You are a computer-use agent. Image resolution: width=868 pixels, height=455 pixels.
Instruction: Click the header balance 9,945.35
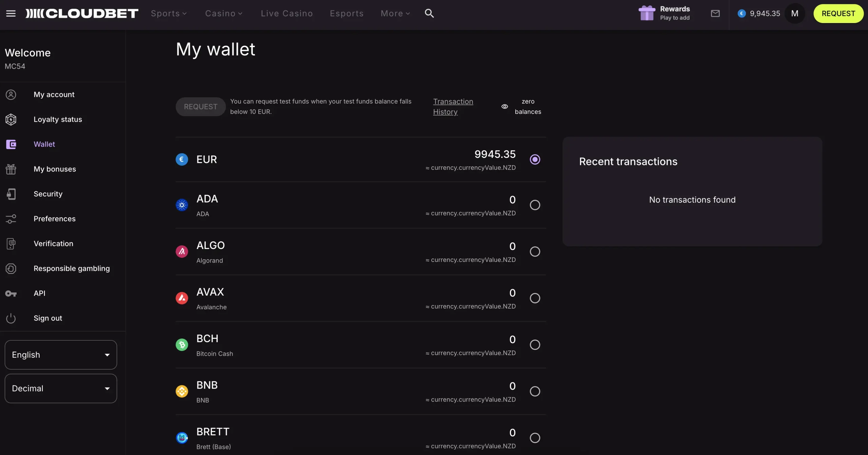pyautogui.click(x=765, y=13)
